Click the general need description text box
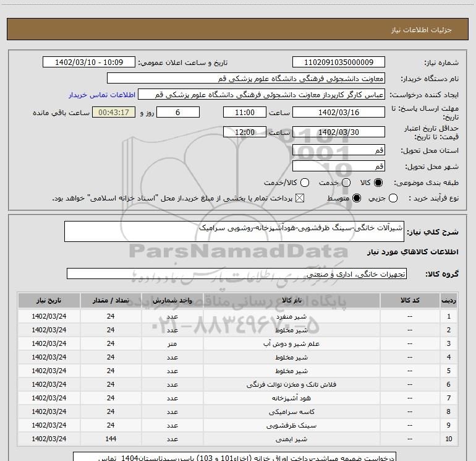Viewport: 476px width, 461px height. tap(234, 231)
